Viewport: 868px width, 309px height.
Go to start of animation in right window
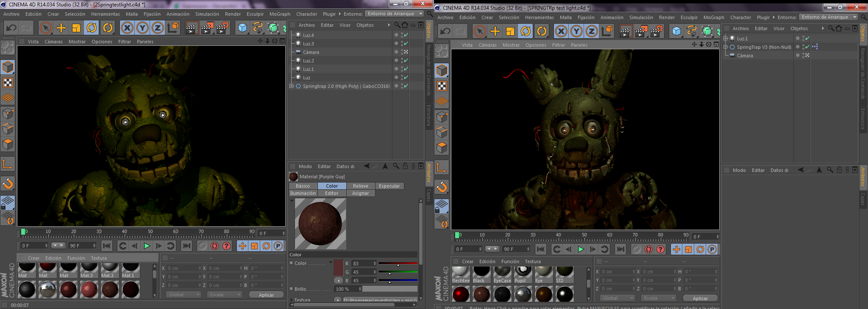point(540,249)
